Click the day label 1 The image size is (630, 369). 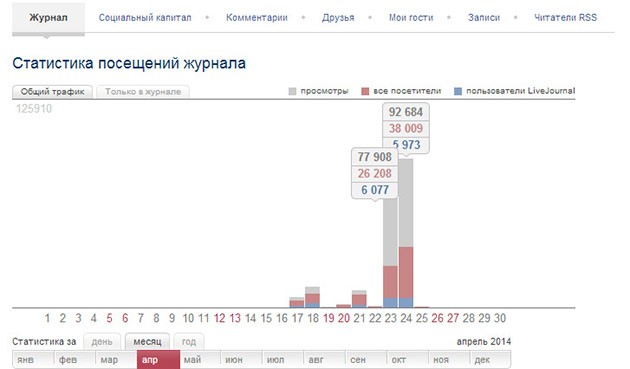[47, 318]
